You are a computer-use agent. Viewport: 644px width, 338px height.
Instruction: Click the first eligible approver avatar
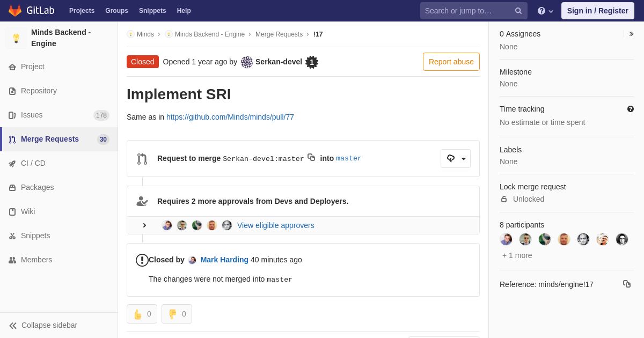point(167,225)
